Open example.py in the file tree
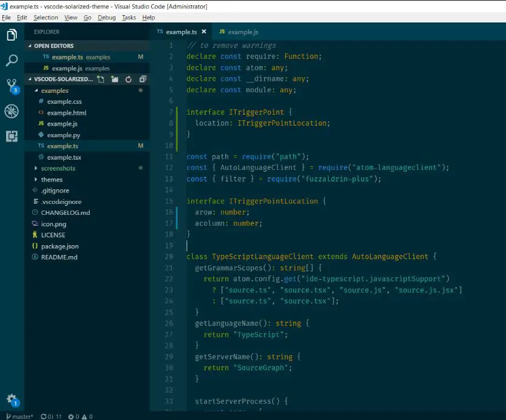 coord(87,135)
